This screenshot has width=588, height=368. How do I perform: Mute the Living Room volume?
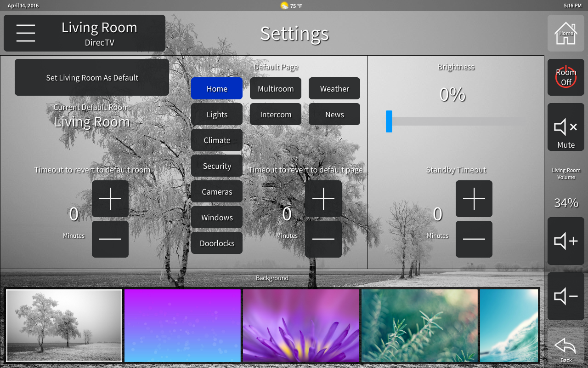[x=565, y=127]
